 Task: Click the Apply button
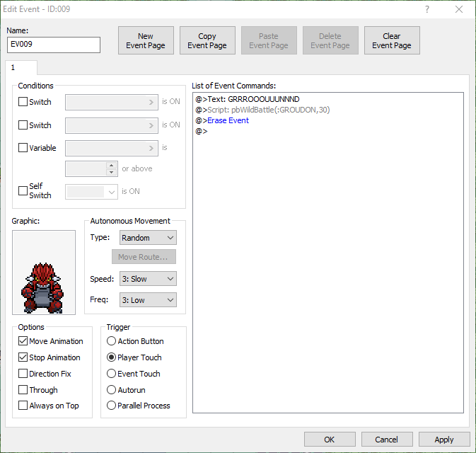point(443,440)
